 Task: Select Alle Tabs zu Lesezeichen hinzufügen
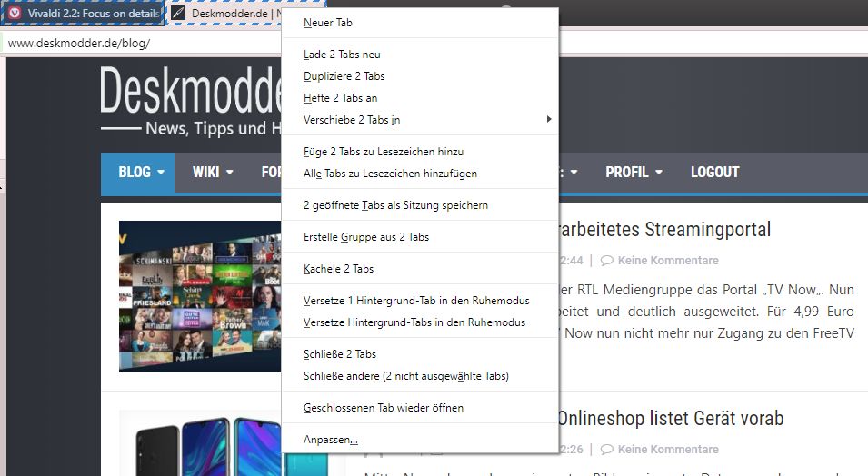pos(420,174)
